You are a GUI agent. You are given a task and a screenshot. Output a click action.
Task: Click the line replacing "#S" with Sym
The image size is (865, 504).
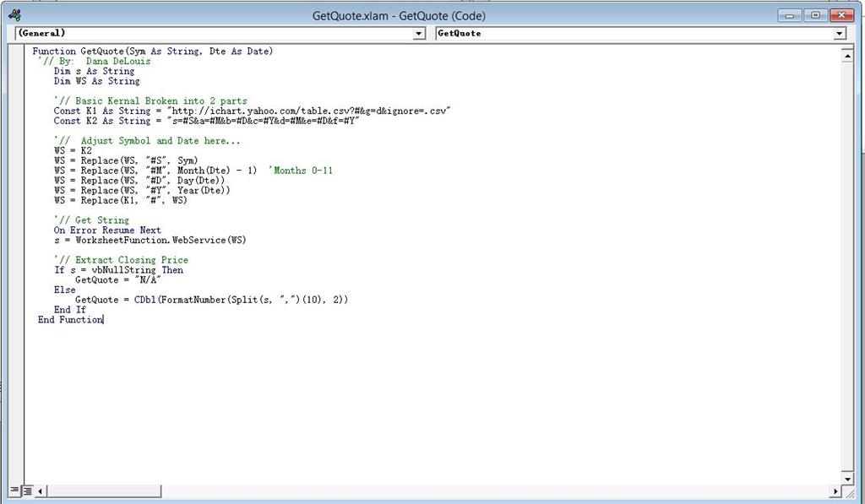[x=126, y=160]
